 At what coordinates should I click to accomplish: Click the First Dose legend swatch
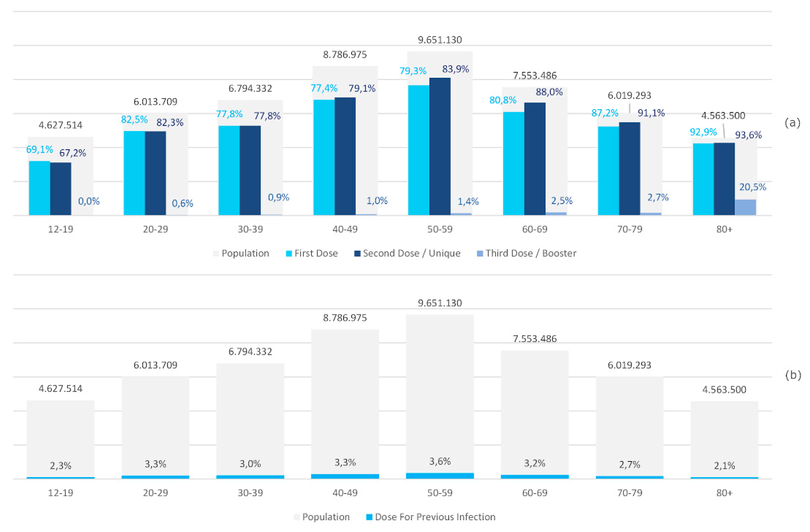pyautogui.click(x=289, y=253)
